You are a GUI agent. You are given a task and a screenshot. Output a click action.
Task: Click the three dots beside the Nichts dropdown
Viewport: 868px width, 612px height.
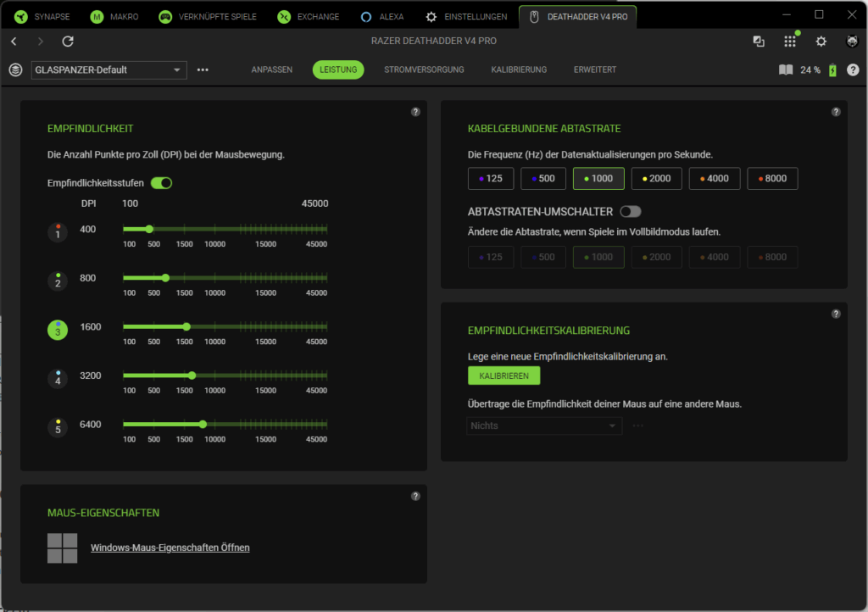[637, 426]
